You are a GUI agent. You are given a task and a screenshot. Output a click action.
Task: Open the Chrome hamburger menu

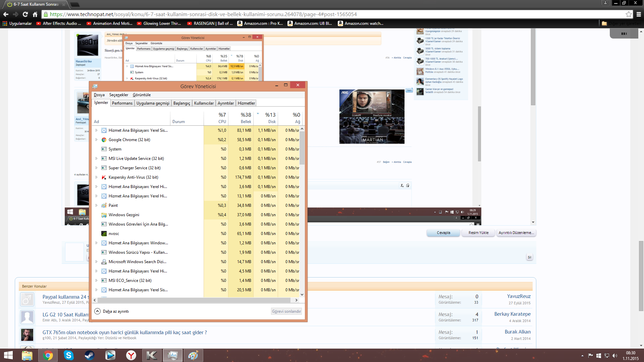tap(639, 14)
